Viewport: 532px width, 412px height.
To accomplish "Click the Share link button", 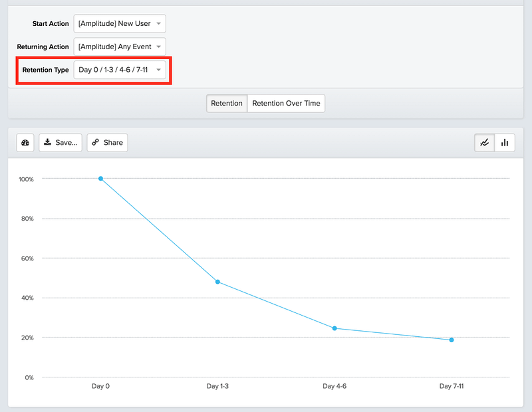I will coord(107,142).
